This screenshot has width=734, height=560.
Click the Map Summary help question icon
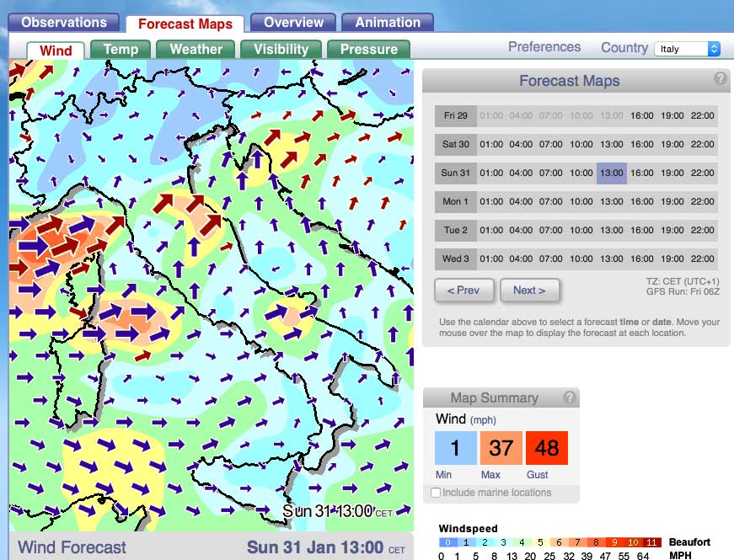click(x=569, y=397)
